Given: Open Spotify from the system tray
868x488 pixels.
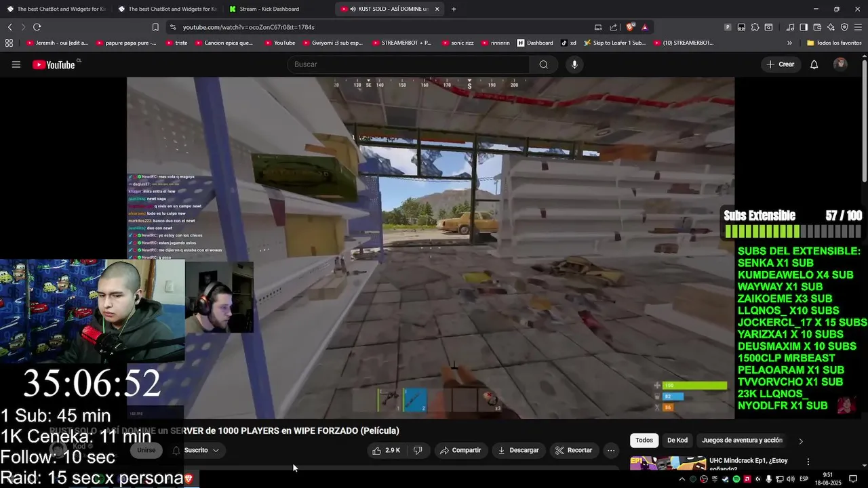Looking at the screenshot, I should tap(736, 479).
